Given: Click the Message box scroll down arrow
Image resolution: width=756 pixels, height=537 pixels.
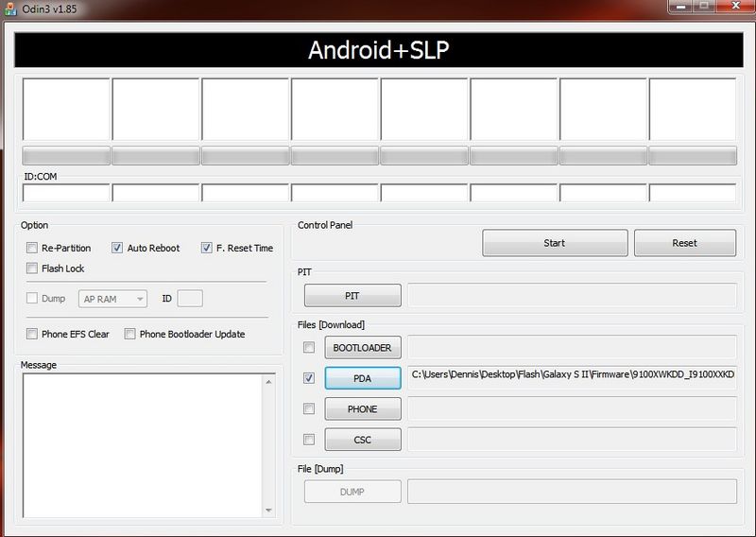Looking at the screenshot, I should [x=268, y=511].
